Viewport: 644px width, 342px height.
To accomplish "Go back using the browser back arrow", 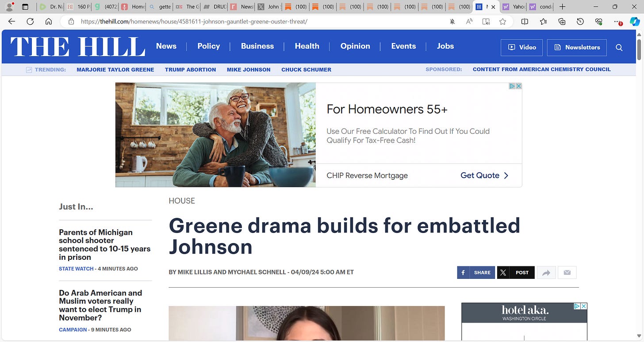I will click(11, 21).
